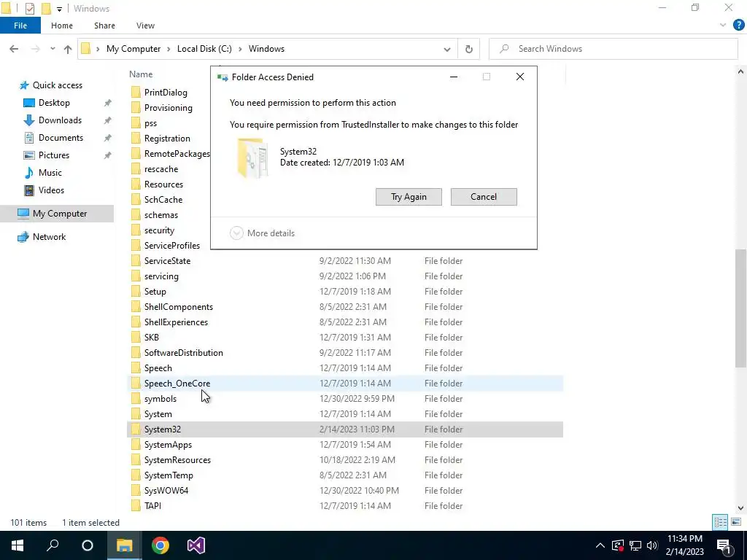
Task: Open the Home ribbon tab
Action: tap(62, 26)
